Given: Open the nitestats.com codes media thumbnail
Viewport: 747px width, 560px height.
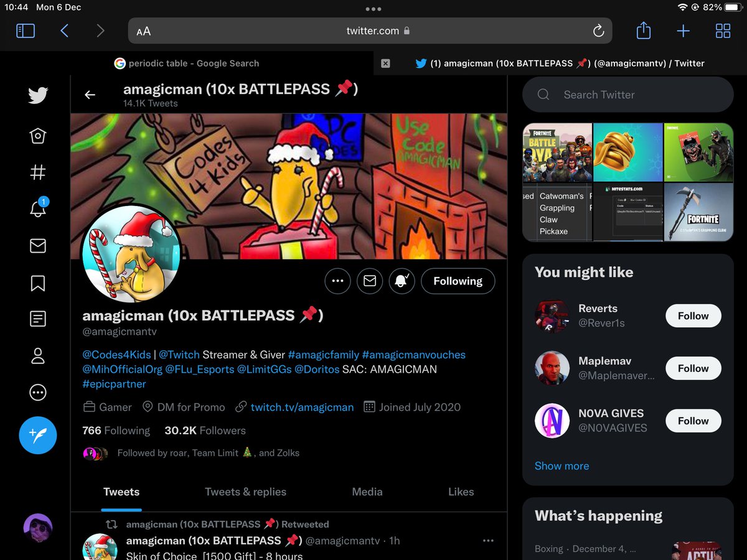Looking at the screenshot, I should (x=628, y=212).
